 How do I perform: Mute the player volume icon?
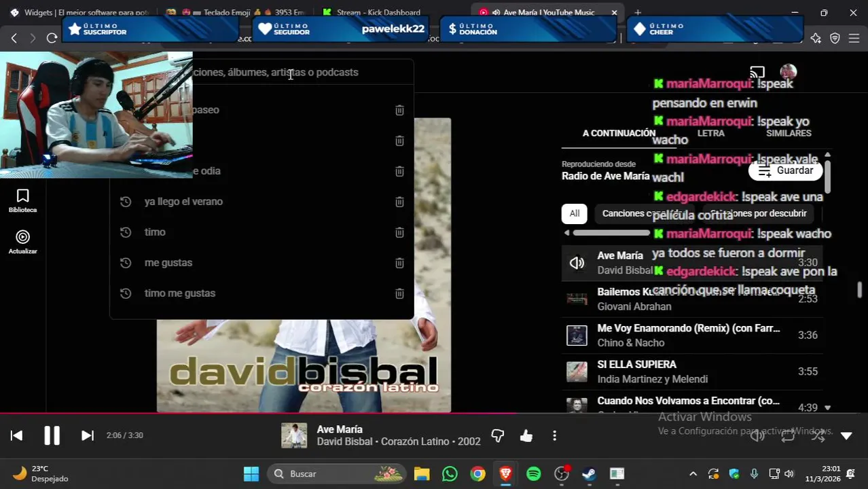[x=757, y=436]
